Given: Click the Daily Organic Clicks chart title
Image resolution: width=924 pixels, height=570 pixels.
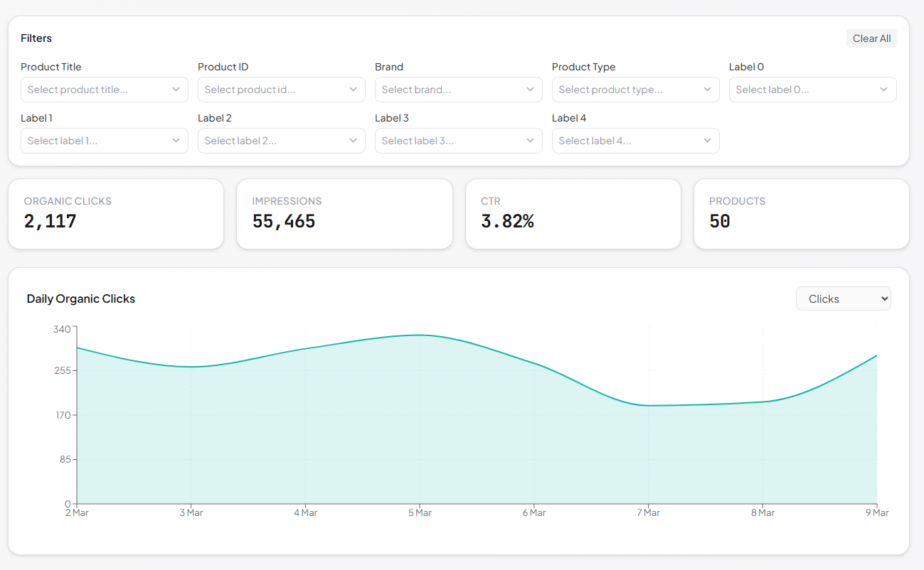Looking at the screenshot, I should coord(80,299).
